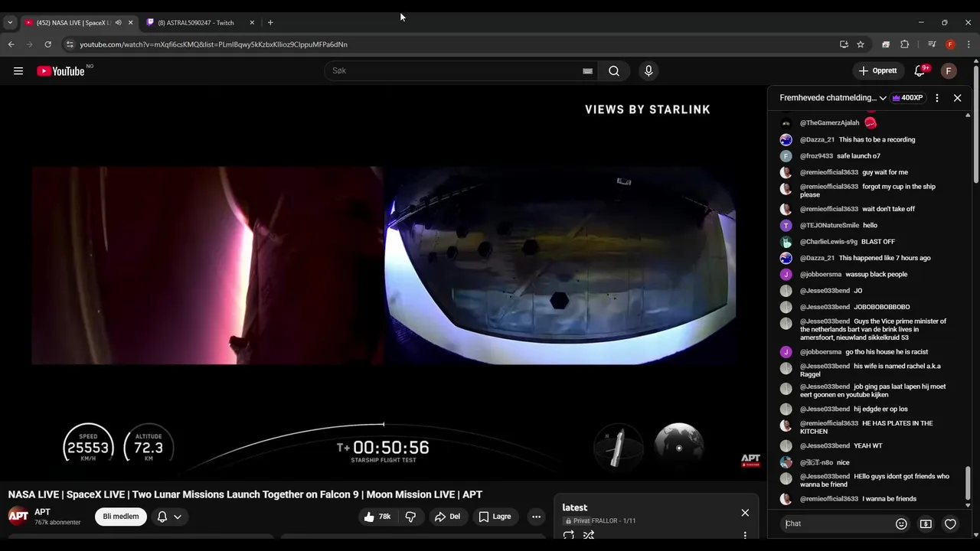
Task: Bookmark this page with the star icon
Action: pos(861,44)
